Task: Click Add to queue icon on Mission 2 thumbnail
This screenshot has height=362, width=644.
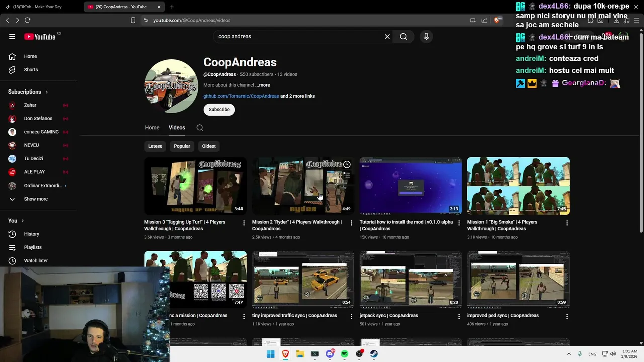Action: coord(347,175)
